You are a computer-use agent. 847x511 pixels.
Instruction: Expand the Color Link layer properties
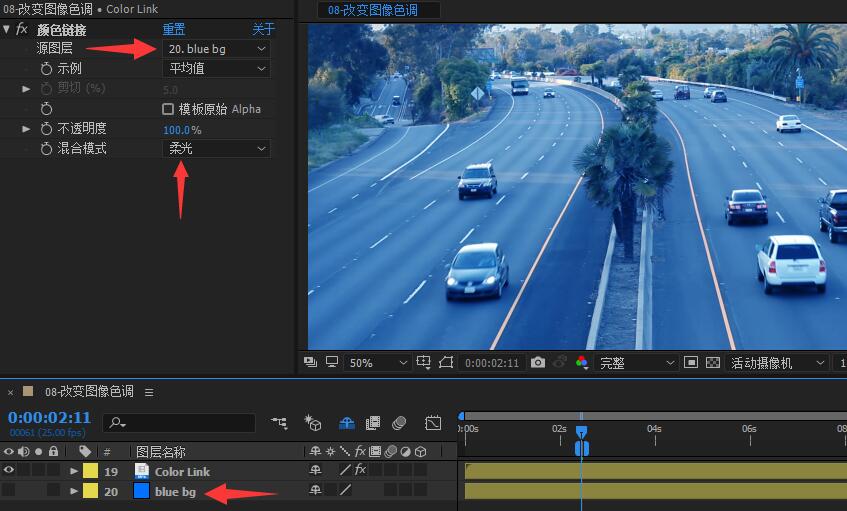pos(74,470)
